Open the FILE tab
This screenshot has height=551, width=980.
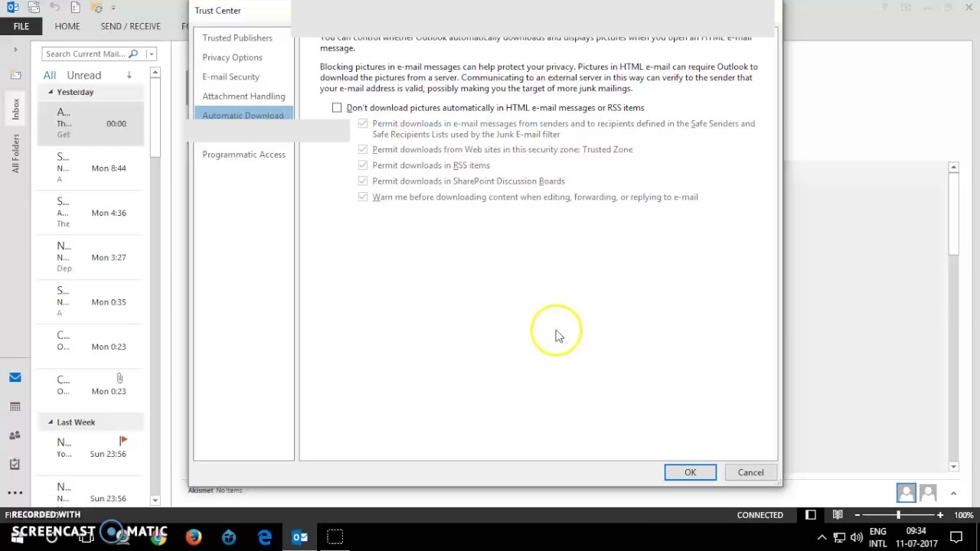pyautogui.click(x=21, y=26)
